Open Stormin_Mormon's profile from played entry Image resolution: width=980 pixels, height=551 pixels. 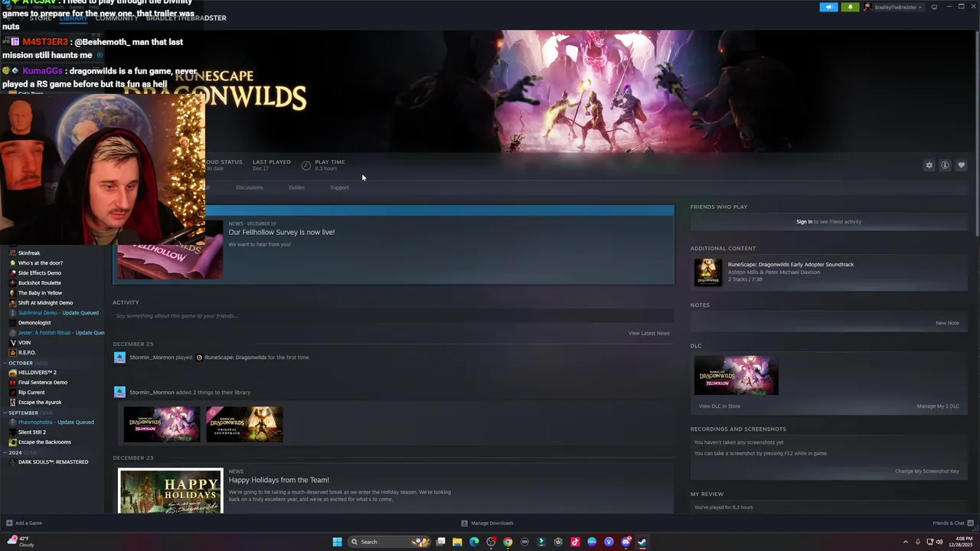tap(152, 357)
